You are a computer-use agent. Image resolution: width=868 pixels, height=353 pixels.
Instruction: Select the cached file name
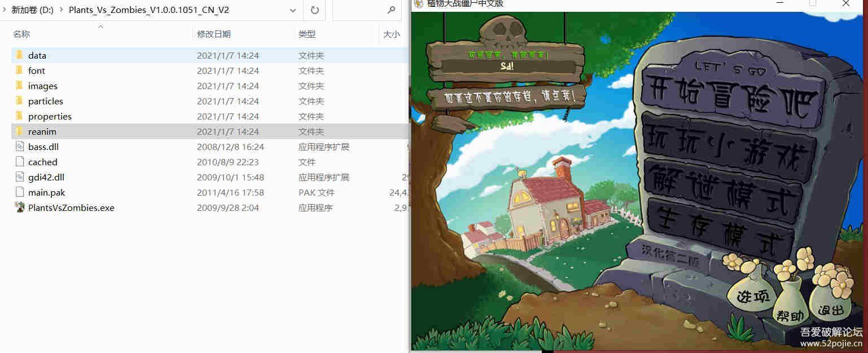[x=43, y=162]
